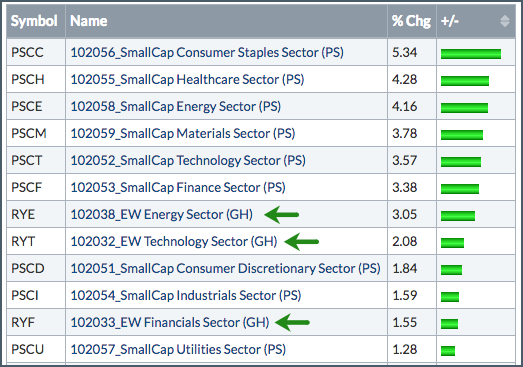This screenshot has height=367, width=523.
Task: Open 102052_SmallCap Technology Sector link
Action: coord(188,161)
